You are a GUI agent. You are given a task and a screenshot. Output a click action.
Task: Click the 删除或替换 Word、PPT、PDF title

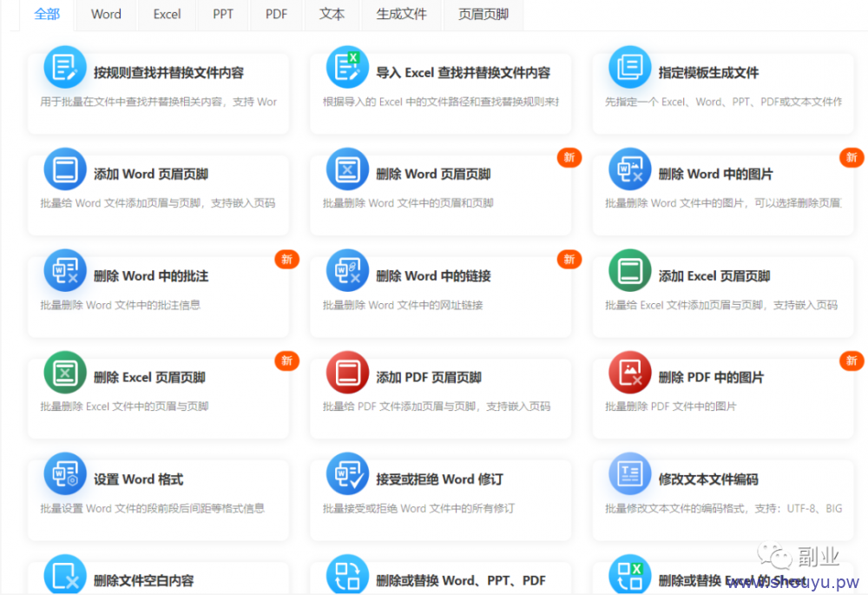(461, 580)
